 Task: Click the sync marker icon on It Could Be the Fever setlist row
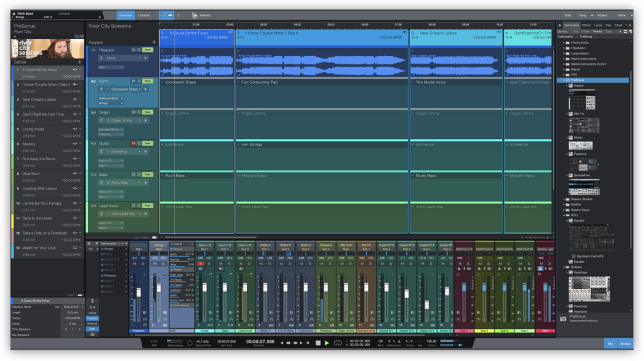click(75, 70)
